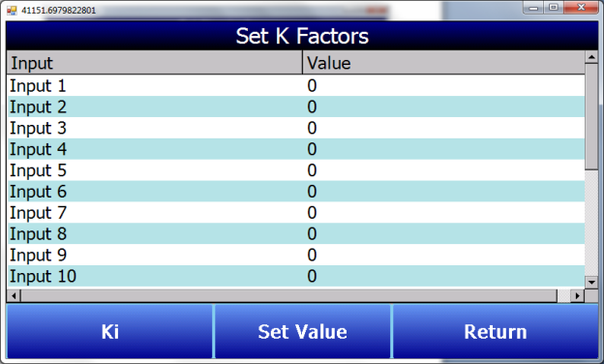Click the scroll left arrow

(15, 296)
